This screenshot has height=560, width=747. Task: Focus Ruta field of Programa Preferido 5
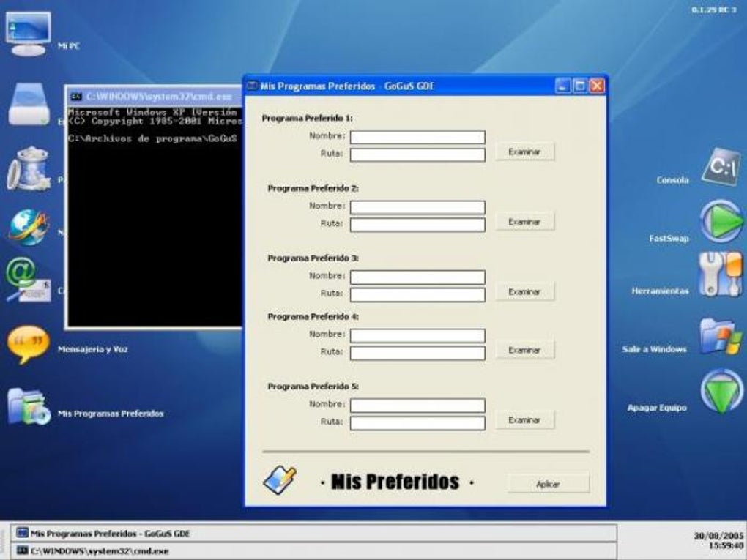pos(417,423)
